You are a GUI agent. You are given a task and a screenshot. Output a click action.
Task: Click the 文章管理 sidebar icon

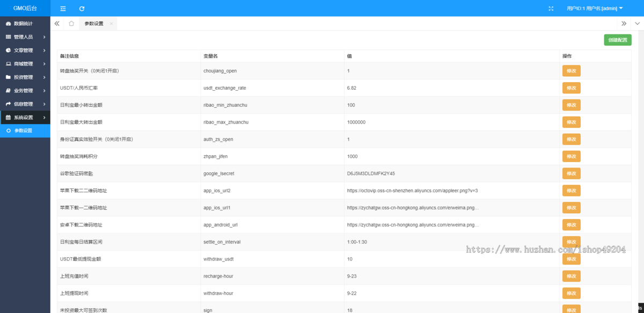coord(8,50)
